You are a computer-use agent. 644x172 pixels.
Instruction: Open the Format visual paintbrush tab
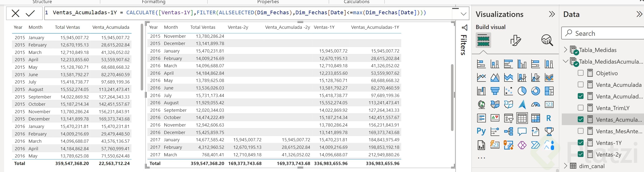(x=515, y=40)
